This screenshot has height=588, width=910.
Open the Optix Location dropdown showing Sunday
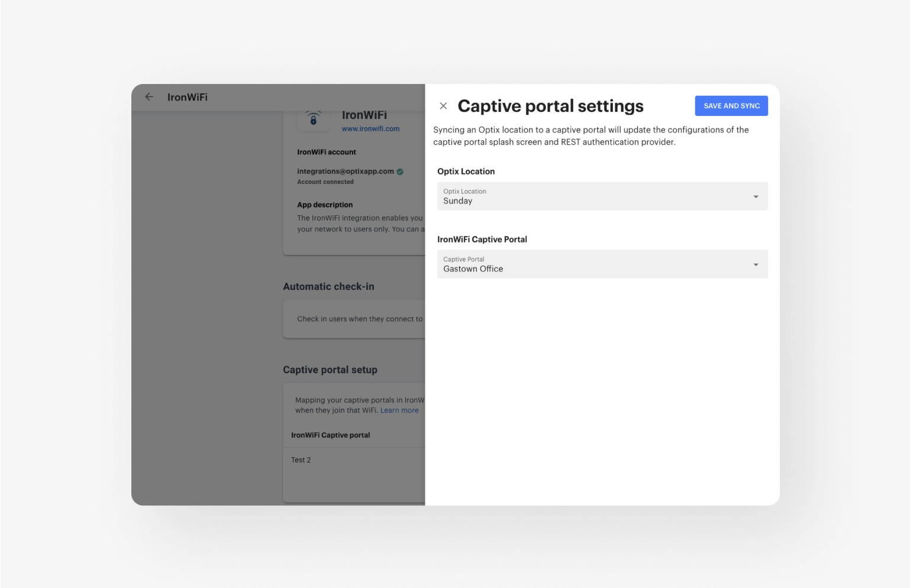602,196
